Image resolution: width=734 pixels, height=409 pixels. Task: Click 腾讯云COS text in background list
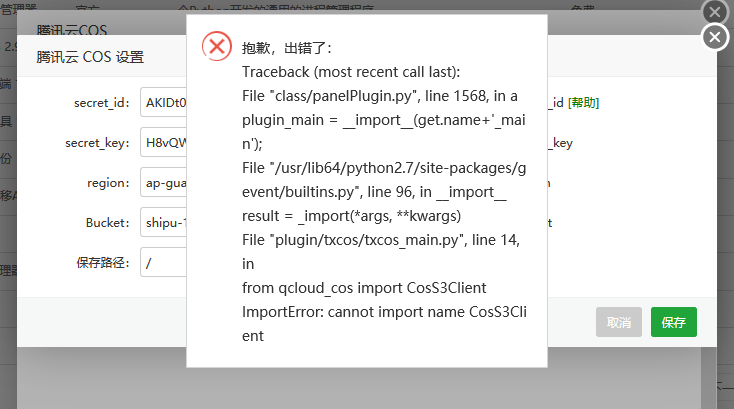(x=72, y=30)
